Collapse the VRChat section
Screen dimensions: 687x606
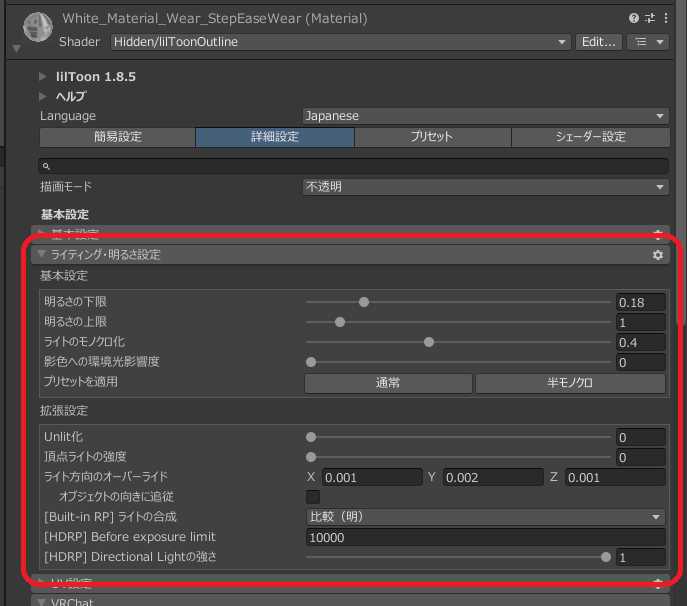pyautogui.click(x=42, y=602)
